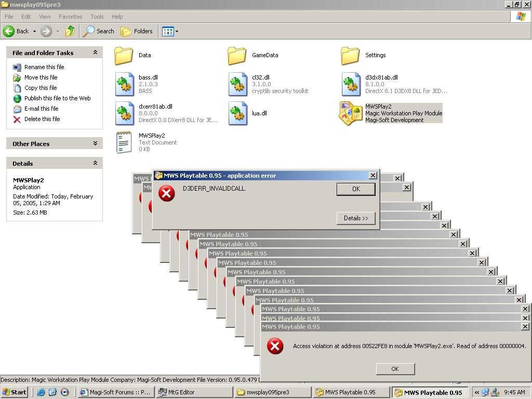
Task: Select the d3dx81ab.dll file icon
Action: pos(351,84)
